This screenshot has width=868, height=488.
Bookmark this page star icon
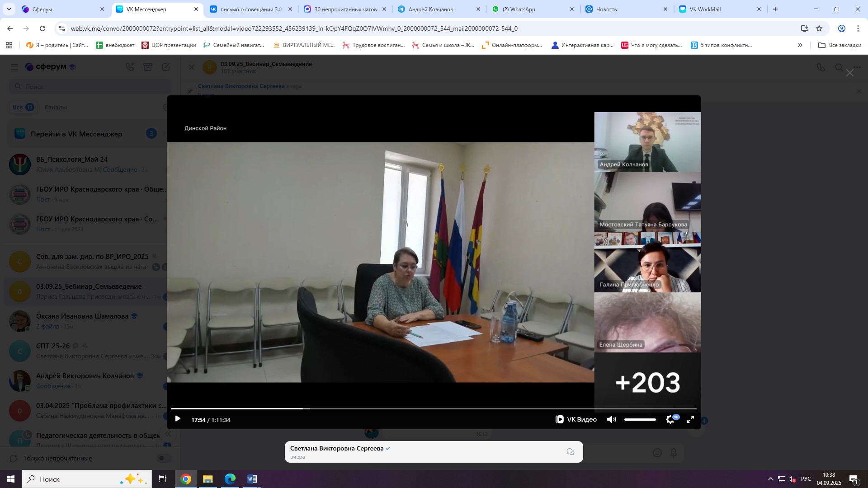point(819,28)
